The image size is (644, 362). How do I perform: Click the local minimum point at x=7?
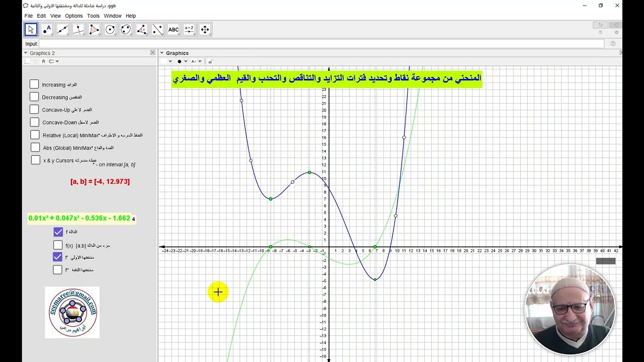click(375, 280)
